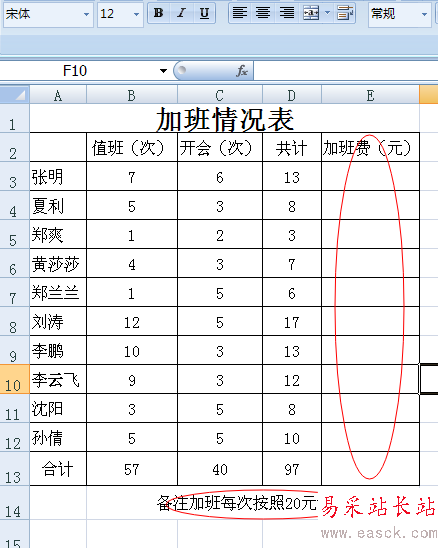Click Select All corner button

[14, 95]
